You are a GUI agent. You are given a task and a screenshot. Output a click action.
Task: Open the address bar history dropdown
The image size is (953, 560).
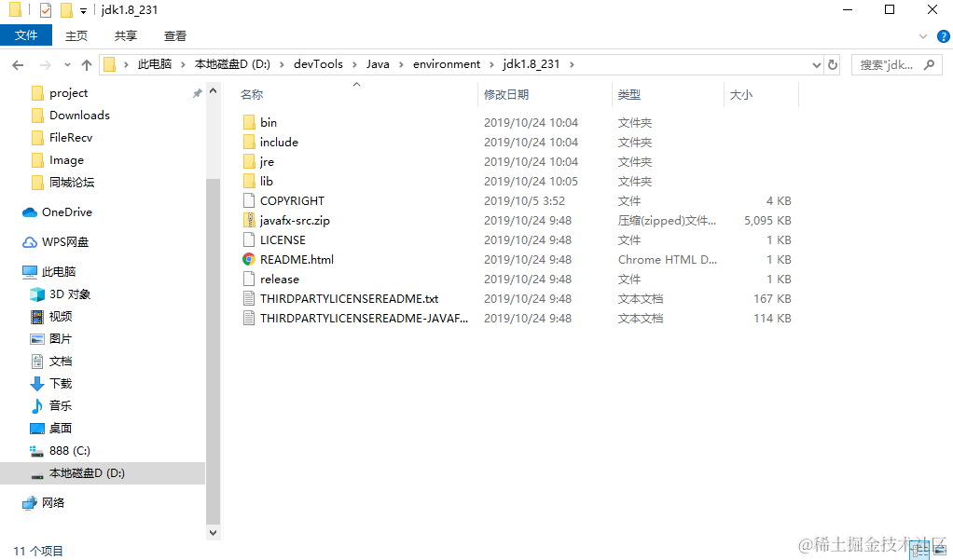(816, 64)
